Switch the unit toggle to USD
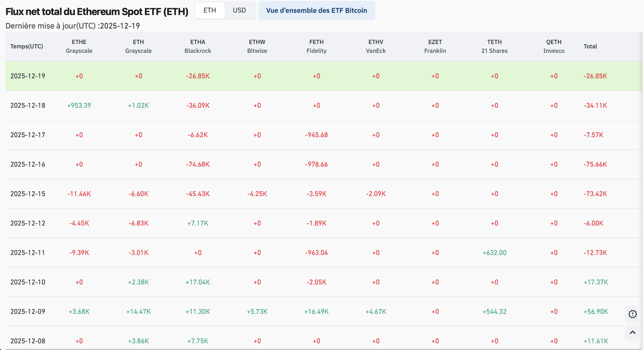 coord(239,10)
